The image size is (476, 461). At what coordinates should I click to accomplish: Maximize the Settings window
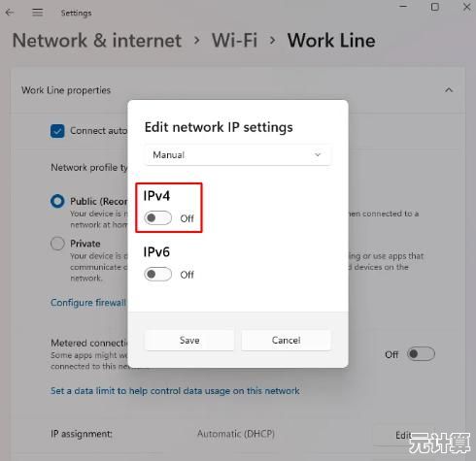(x=435, y=7)
